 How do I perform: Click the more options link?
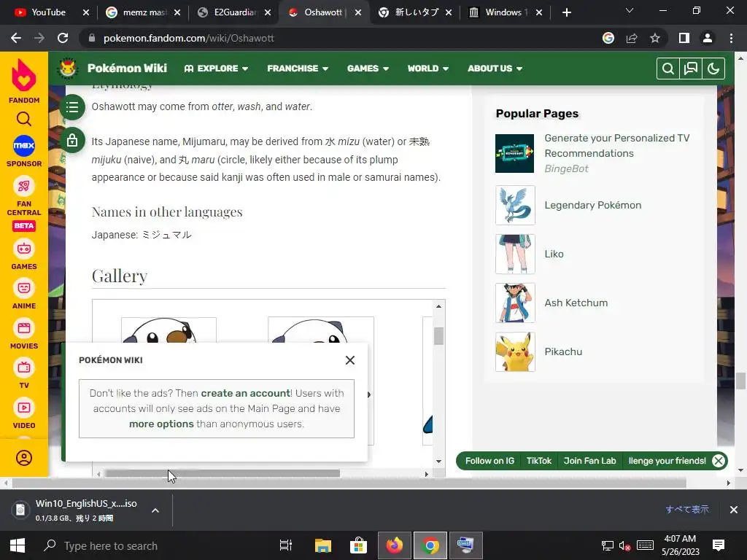(161, 424)
